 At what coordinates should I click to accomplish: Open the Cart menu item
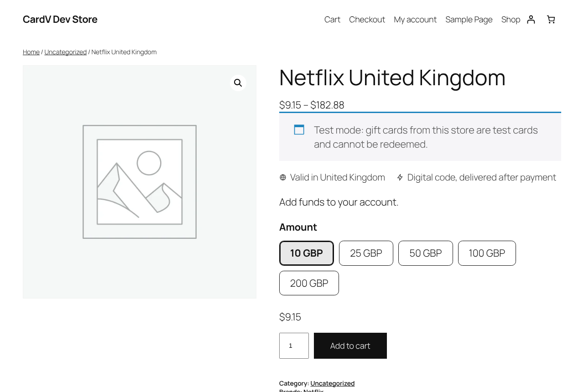pos(332,19)
